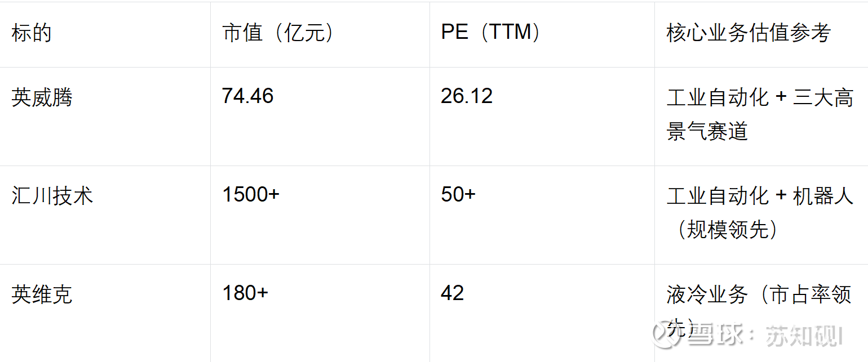The image size is (868, 362).
Task: Click the PE（TTM） column header
Action: click(x=490, y=33)
